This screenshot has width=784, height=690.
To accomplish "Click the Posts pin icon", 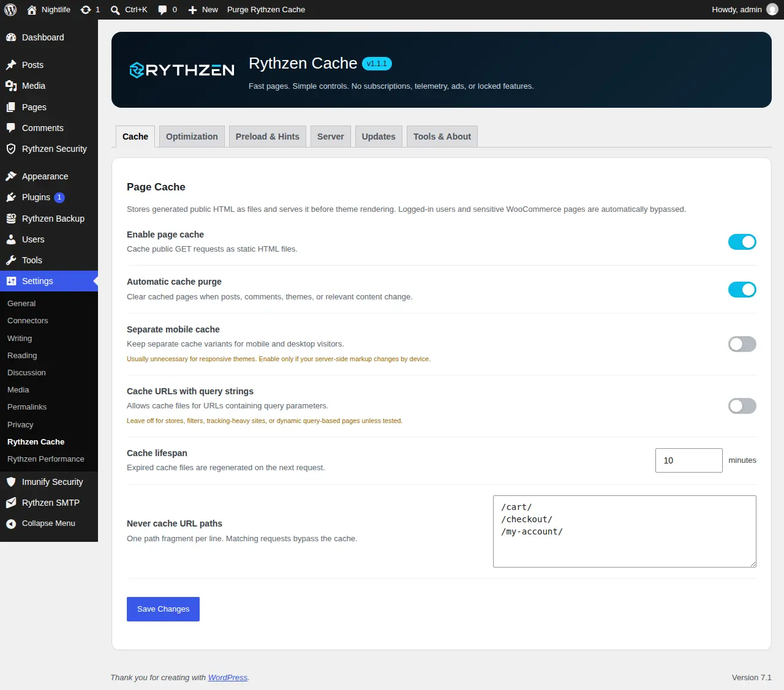I will click(x=11, y=65).
